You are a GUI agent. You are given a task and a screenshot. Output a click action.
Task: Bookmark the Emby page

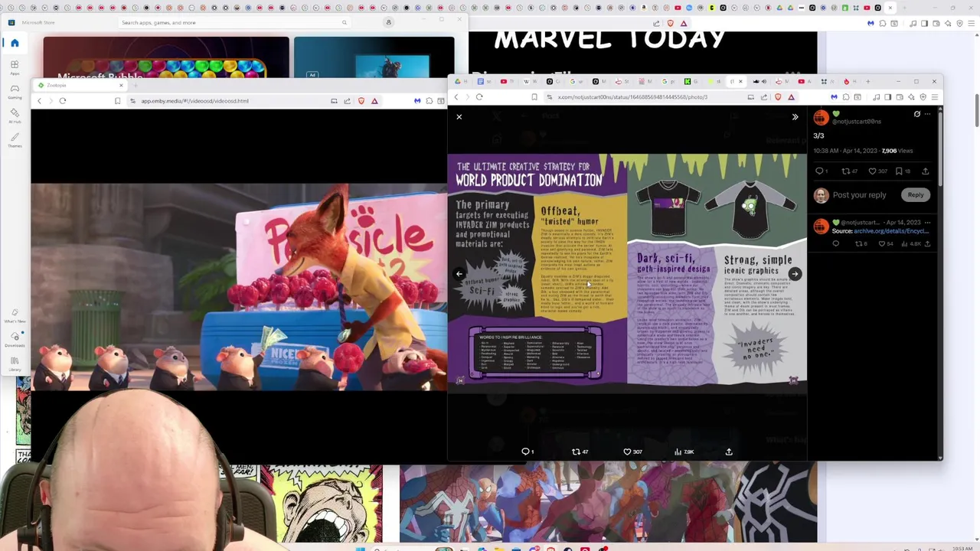[x=117, y=101]
